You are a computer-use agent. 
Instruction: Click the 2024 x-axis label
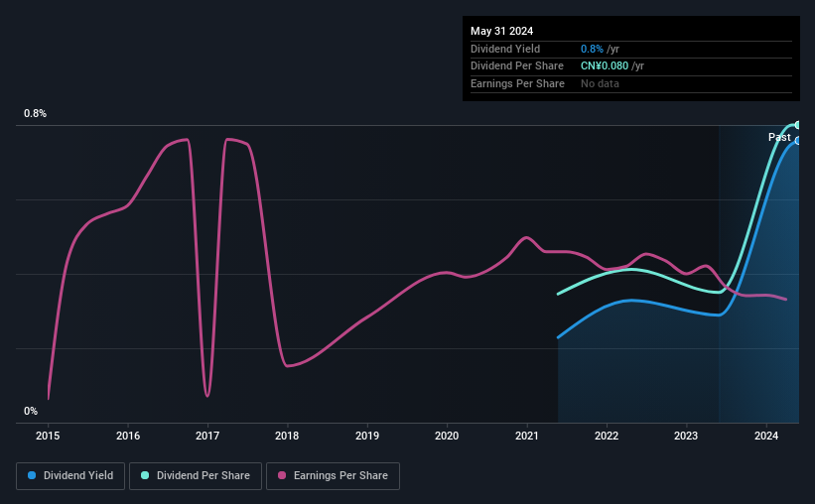(766, 436)
